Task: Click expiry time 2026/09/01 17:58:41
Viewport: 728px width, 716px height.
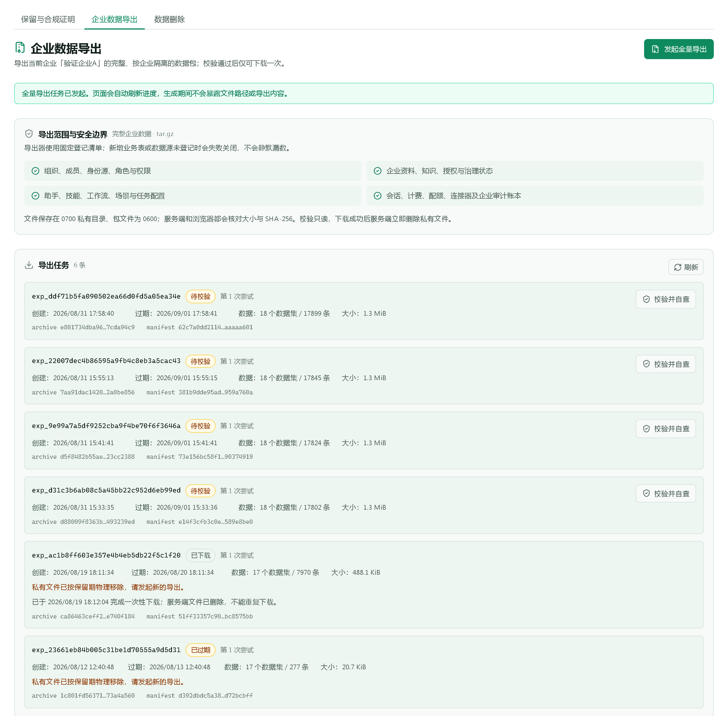Action: (187, 314)
